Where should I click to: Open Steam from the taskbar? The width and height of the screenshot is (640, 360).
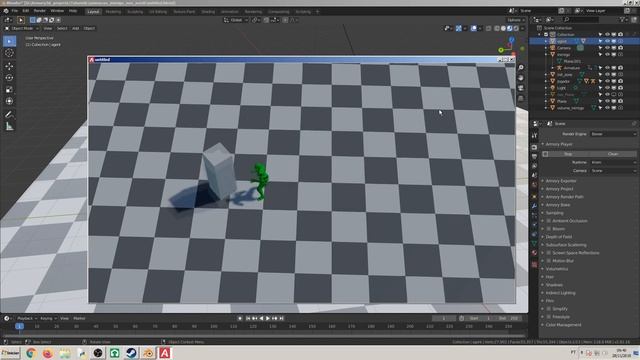[131, 353]
